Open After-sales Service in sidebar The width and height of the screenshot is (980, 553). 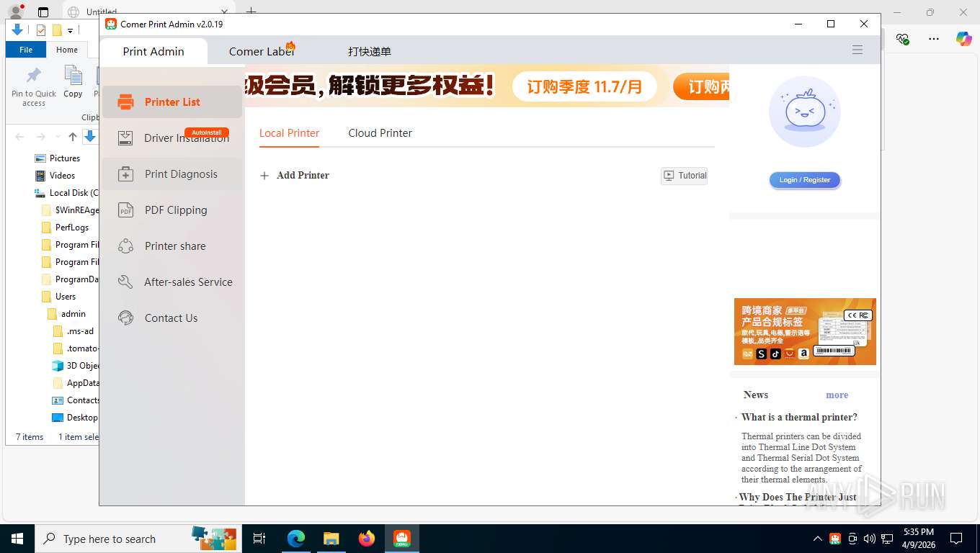point(171,282)
